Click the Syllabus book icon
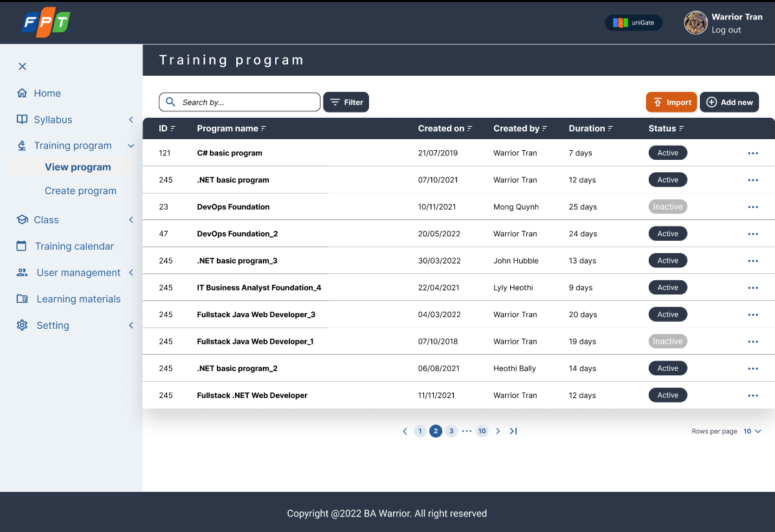 coord(22,119)
